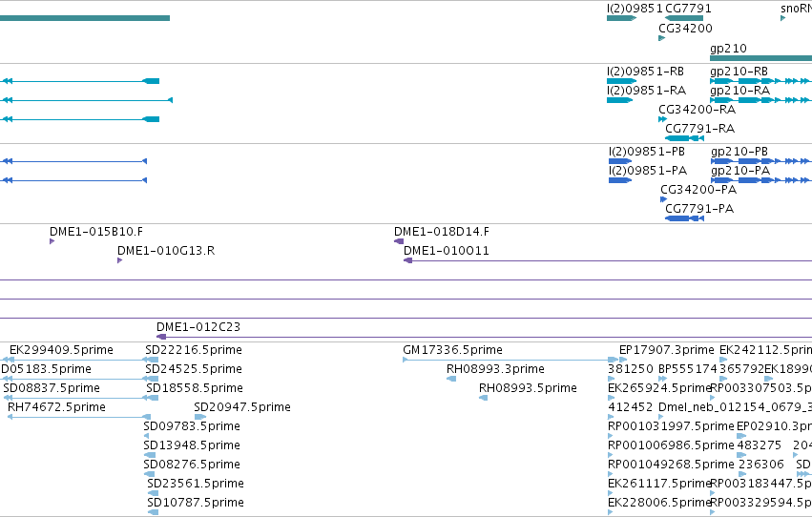
Task: Click the DME1-018D14.F purple glyph
Action: pyautogui.click(x=399, y=241)
